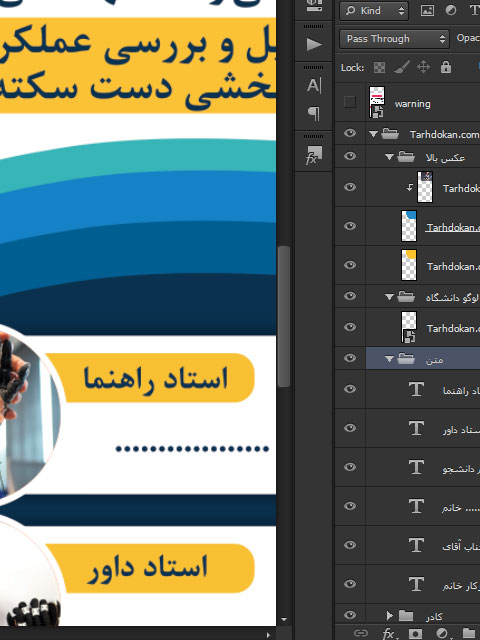Image resolution: width=480 pixels, height=640 pixels.
Task: Toggle lock transparent pixels
Action: tap(379, 67)
